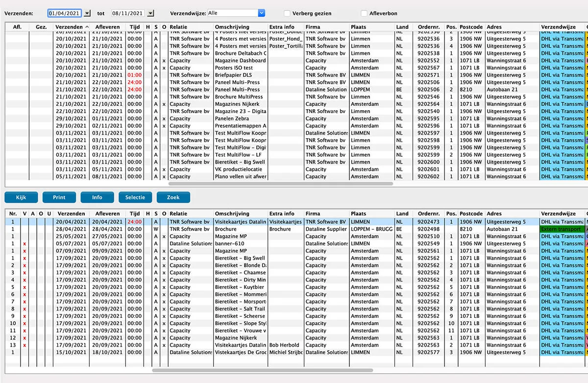
Task: Click the Zoek button
Action: pos(173,197)
